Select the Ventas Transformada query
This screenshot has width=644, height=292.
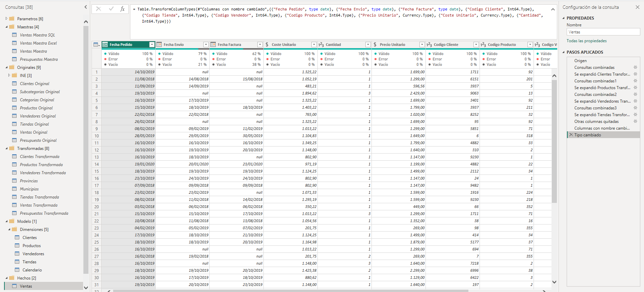coord(38,205)
